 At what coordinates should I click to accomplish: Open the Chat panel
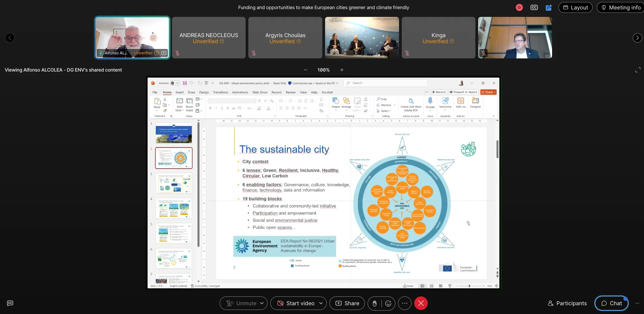click(x=612, y=303)
